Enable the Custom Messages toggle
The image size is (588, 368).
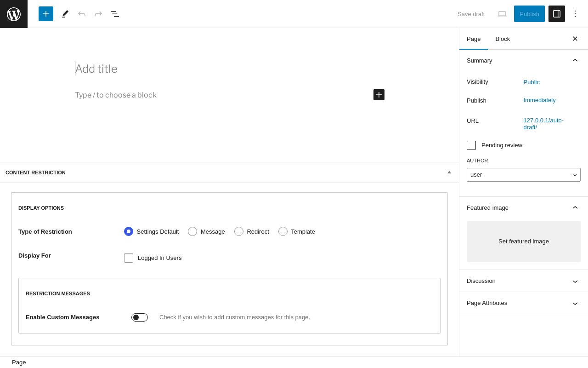pyautogui.click(x=140, y=317)
